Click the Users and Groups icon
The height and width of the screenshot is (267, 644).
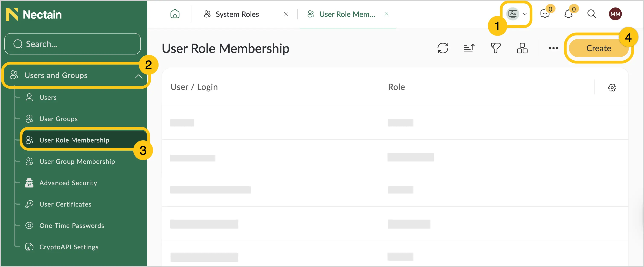pyautogui.click(x=14, y=75)
